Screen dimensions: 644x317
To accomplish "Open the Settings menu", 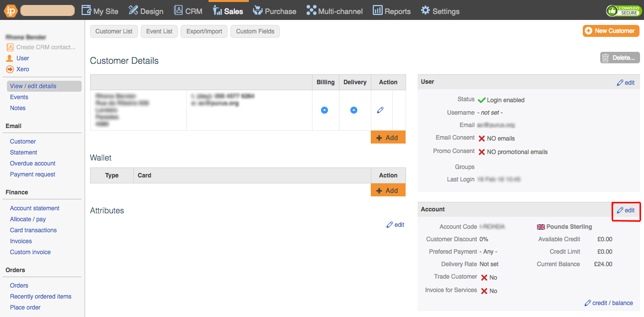I will (440, 11).
